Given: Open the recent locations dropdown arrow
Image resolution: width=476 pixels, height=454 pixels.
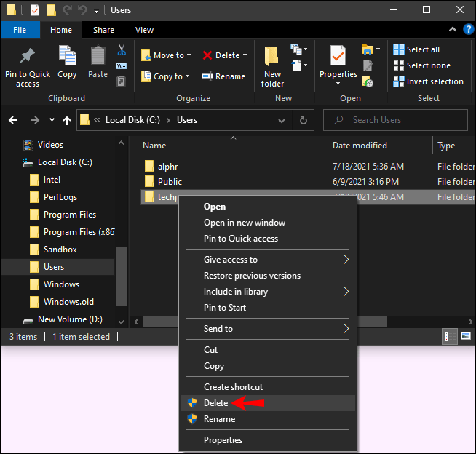Looking at the screenshot, I should 52,119.
